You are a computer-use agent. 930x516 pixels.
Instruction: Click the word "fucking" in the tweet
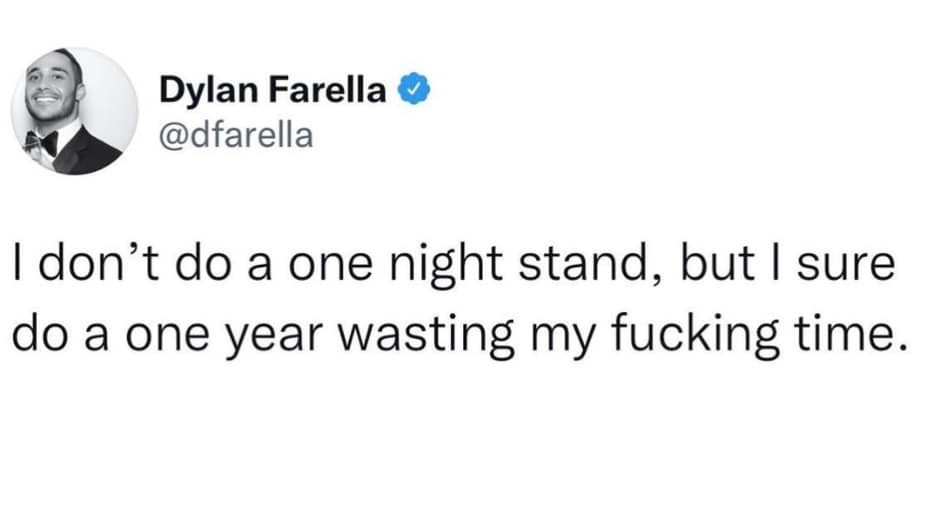[680, 337]
